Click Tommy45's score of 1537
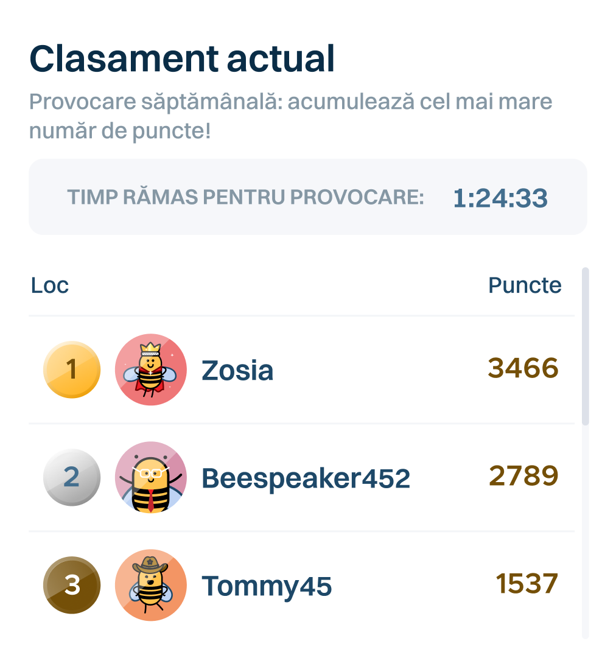Screen dimensions: 616x672 coord(527,584)
